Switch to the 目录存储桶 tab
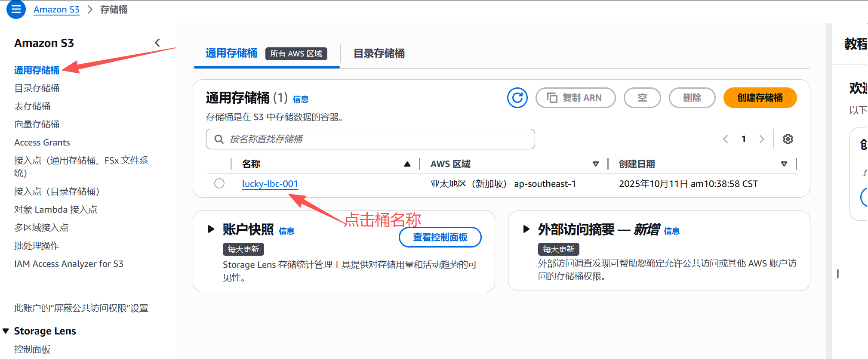Image resolution: width=868 pixels, height=359 pixels. (379, 53)
